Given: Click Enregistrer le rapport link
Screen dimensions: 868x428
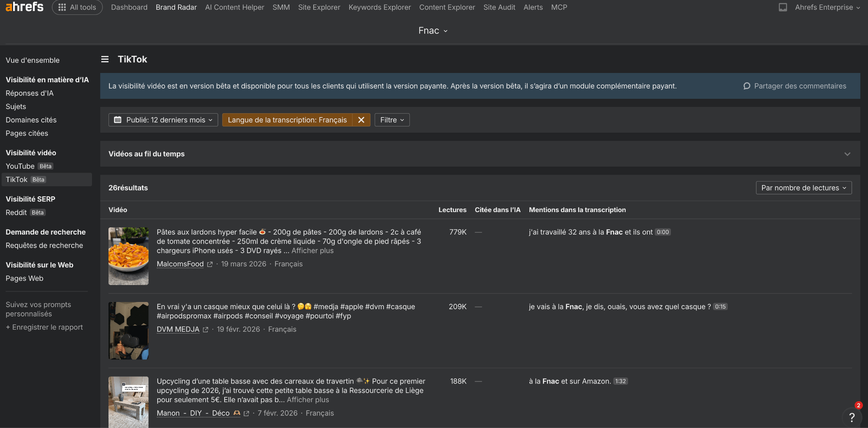Looking at the screenshot, I should click(x=45, y=327).
